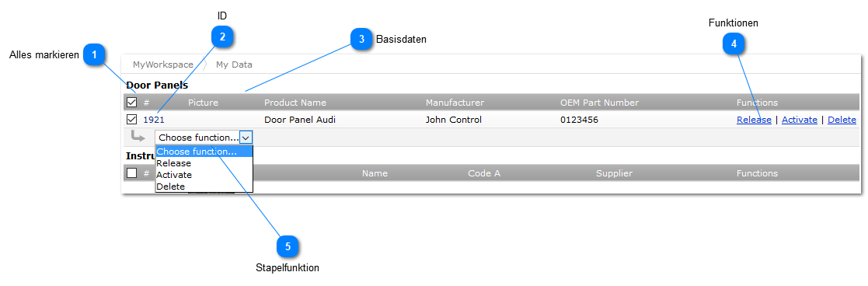
Task: Open item ID 1921 link
Action: click(x=154, y=120)
